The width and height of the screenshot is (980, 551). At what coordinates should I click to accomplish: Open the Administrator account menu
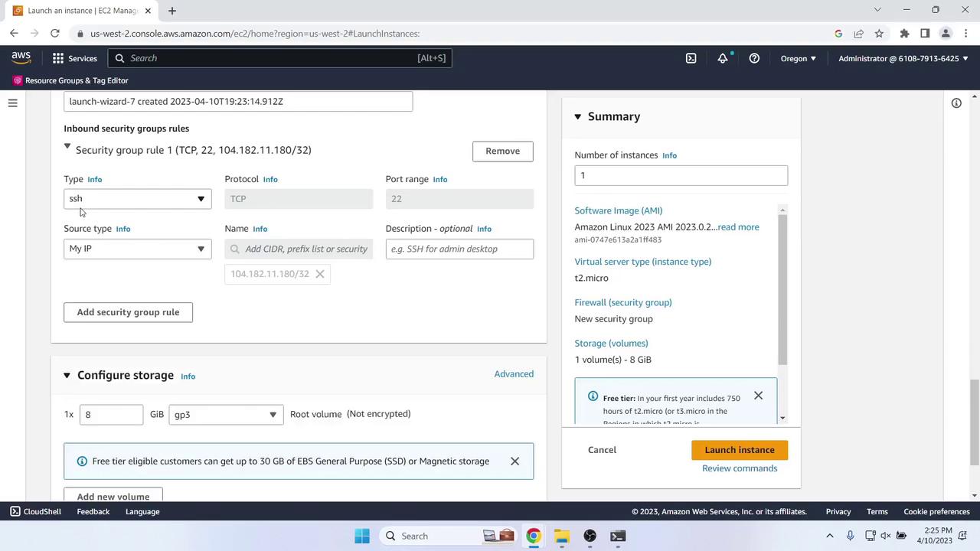[x=903, y=58]
